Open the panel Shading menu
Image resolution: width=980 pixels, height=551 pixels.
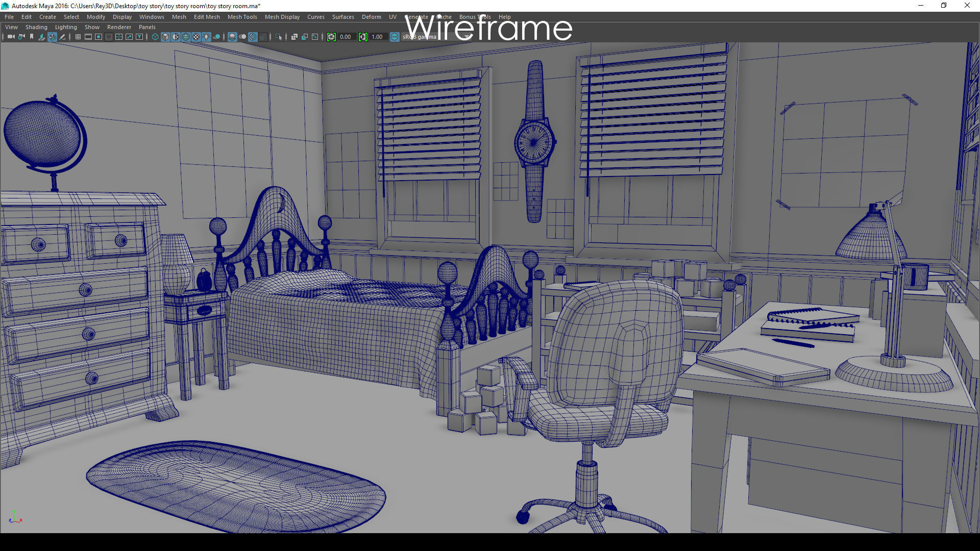pos(36,27)
